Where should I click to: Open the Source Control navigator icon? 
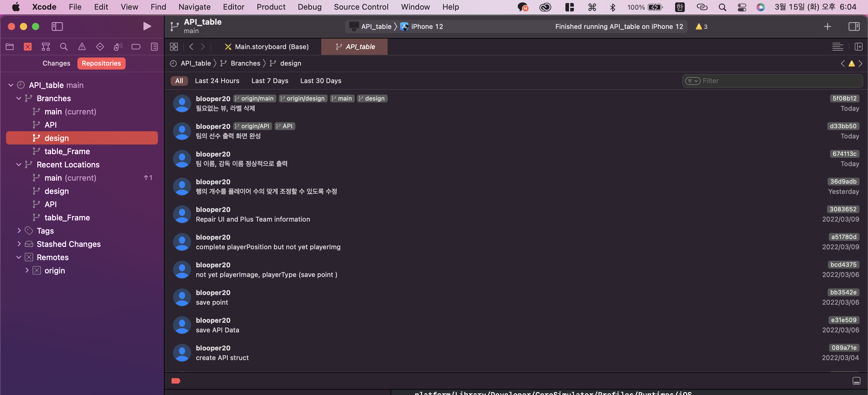coord(28,46)
